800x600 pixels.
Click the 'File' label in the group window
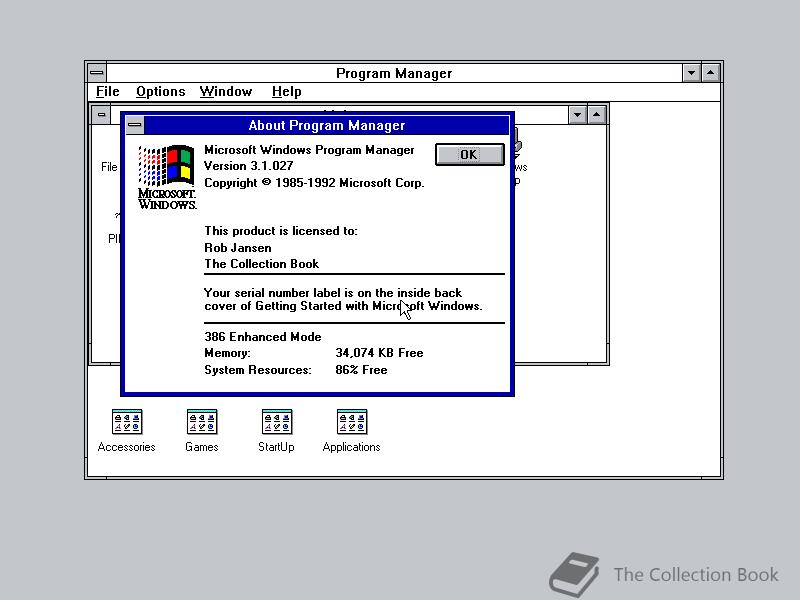(109, 167)
